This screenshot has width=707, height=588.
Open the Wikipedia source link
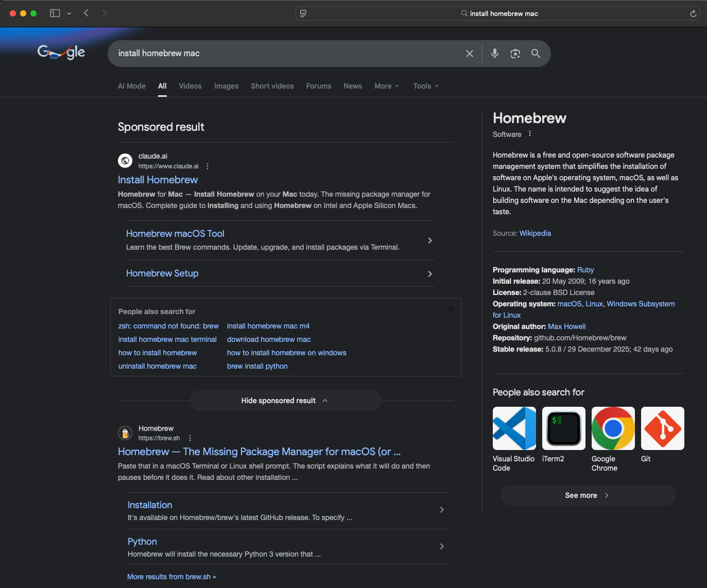535,233
